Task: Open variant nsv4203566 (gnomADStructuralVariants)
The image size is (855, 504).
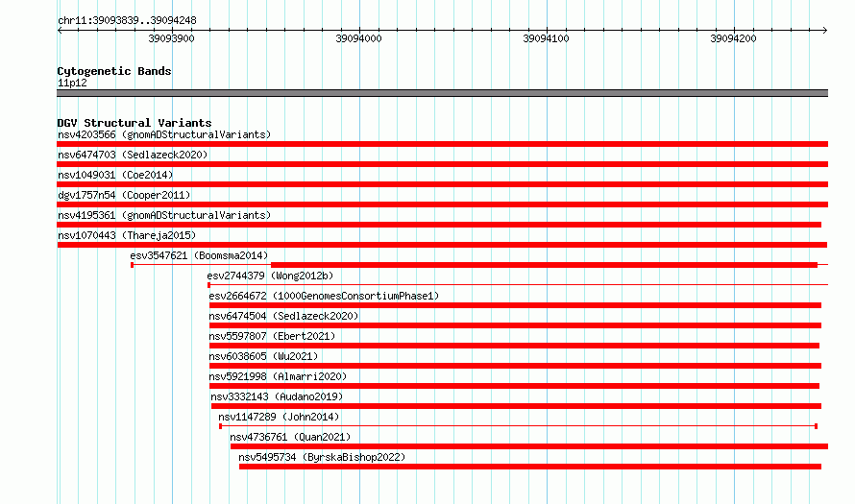Action: coord(164,134)
